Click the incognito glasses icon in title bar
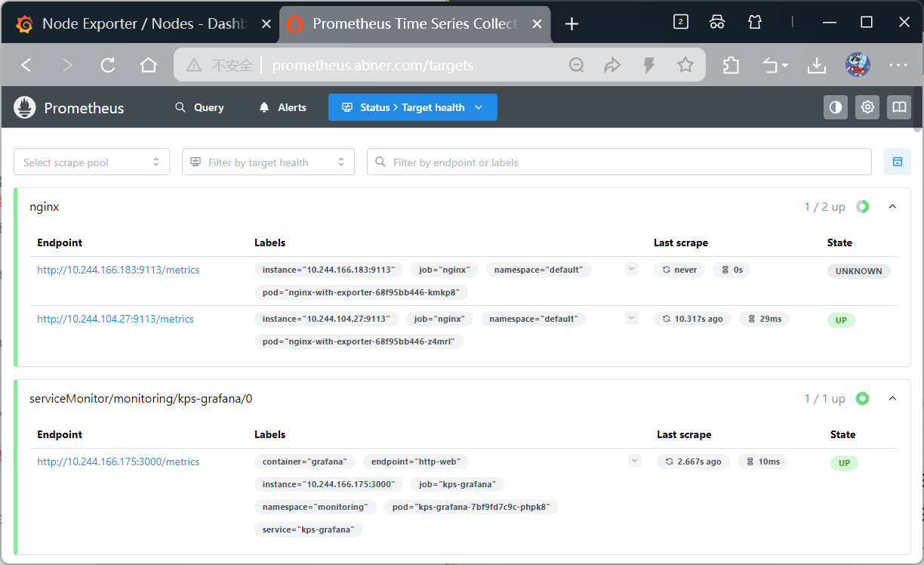Screen dimensions: 924x565 point(717,23)
